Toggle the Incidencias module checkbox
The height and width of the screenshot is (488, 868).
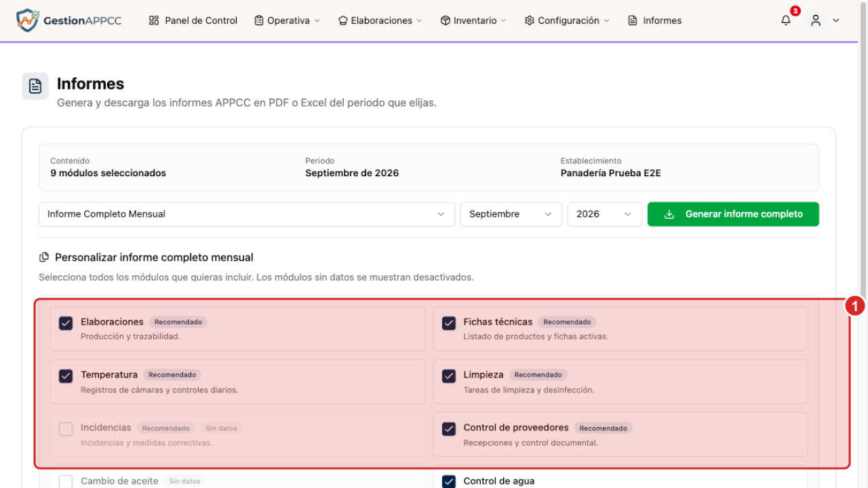[x=66, y=428]
